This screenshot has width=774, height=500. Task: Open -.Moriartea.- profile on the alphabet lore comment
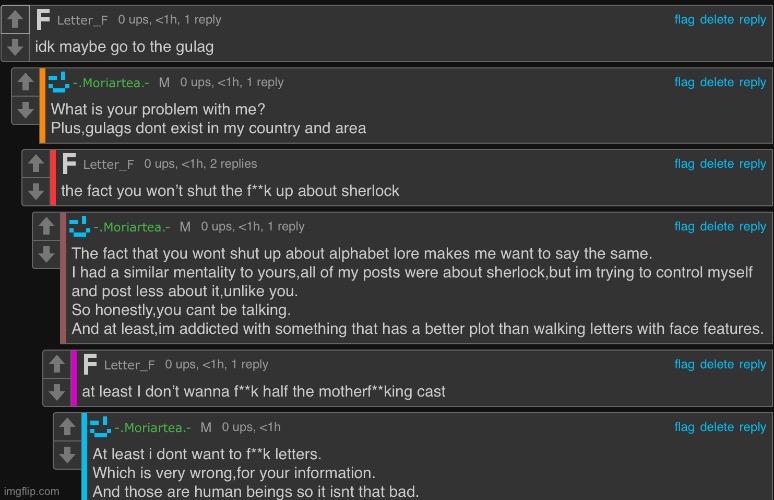[x=132, y=227]
